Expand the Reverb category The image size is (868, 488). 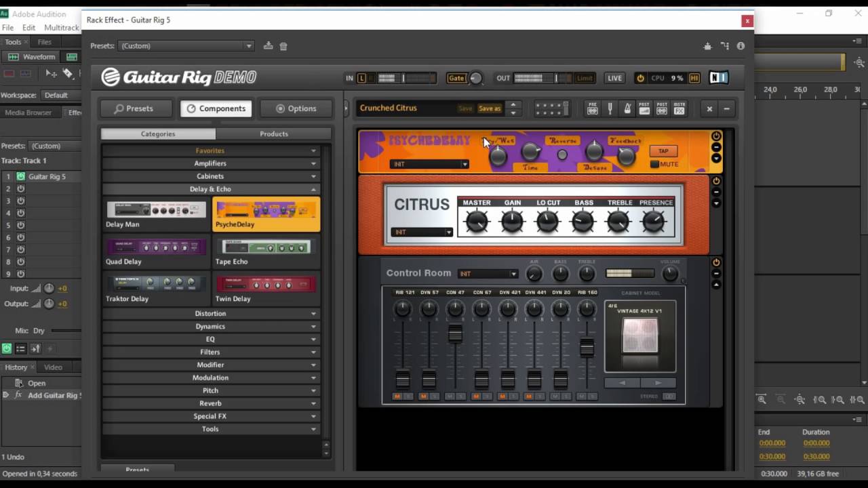(210, 403)
